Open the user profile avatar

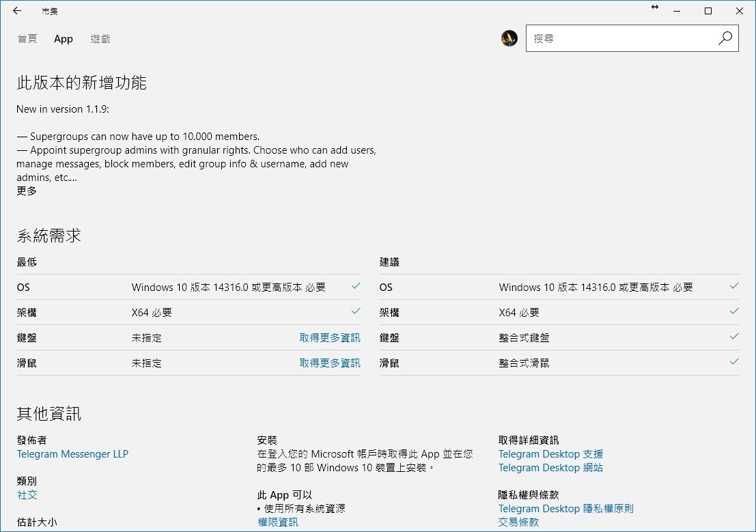(509, 39)
